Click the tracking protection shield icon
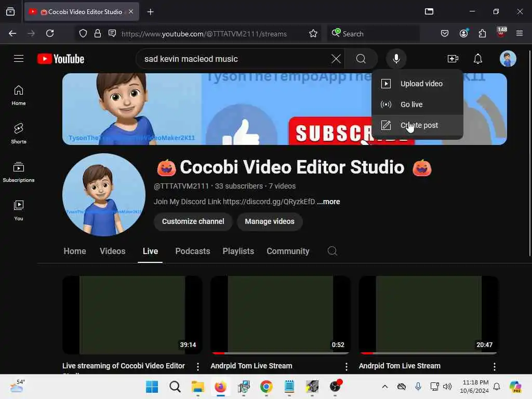 [83, 33]
